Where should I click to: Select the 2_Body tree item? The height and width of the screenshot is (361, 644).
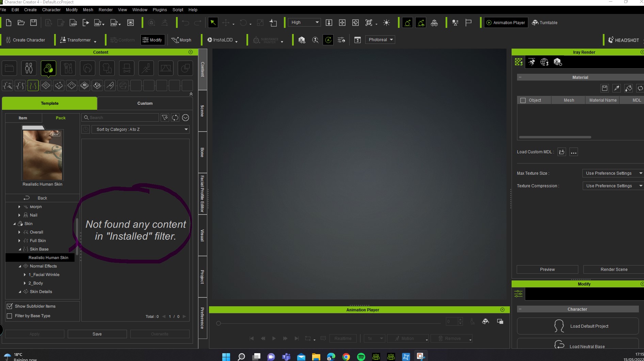point(36,283)
